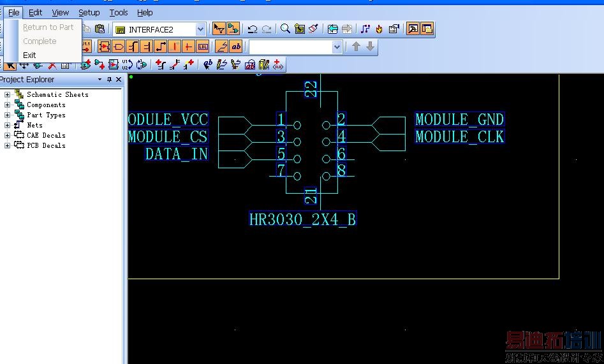604x364 pixels.
Task: Click the gate-with-plus icon beside Add Part
Action: tap(99, 64)
